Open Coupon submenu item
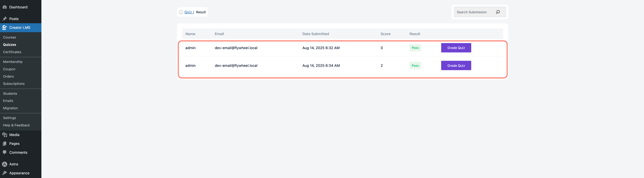Viewport: 644px width, 178px height. tap(9, 69)
